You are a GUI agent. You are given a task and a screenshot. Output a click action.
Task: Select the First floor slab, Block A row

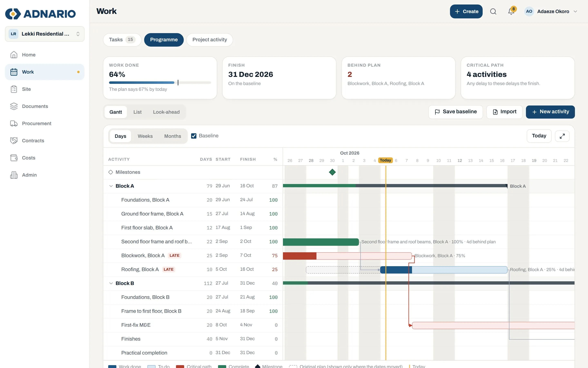193,228
